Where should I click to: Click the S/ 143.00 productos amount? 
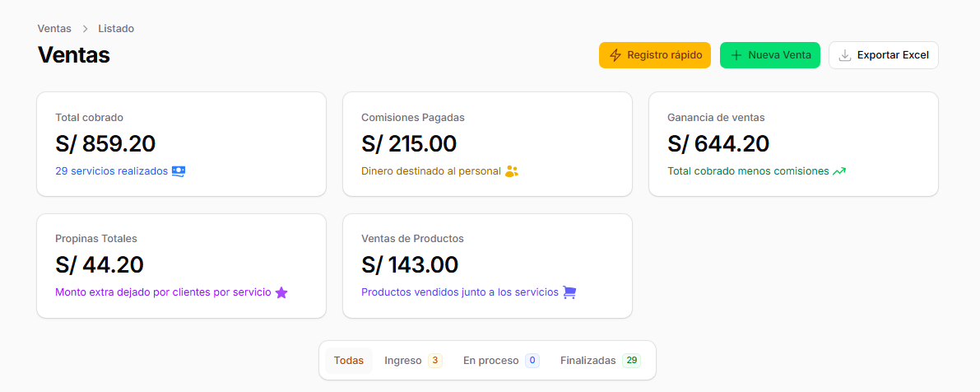click(410, 265)
